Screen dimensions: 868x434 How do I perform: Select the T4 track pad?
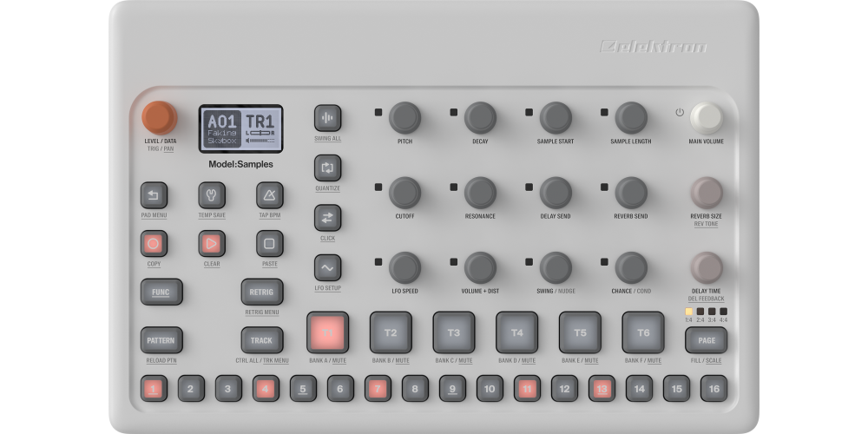pyautogui.click(x=517, y=332)
